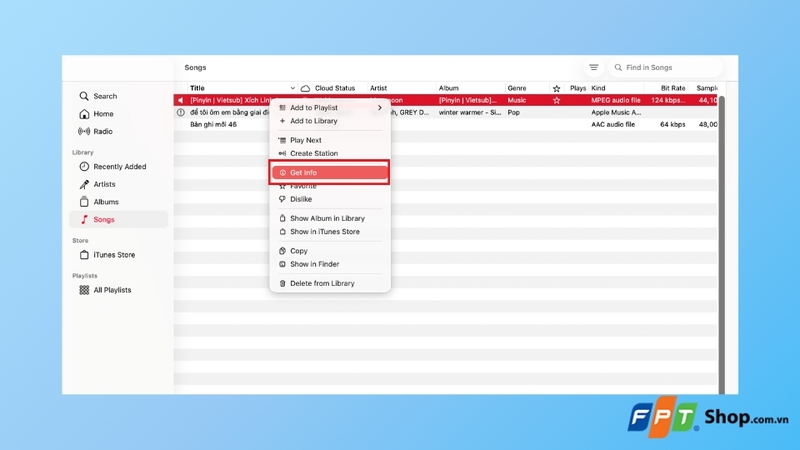Click the 'Pop' genre cell
Screen dimensions: 800x450
(x=513, y=112)
